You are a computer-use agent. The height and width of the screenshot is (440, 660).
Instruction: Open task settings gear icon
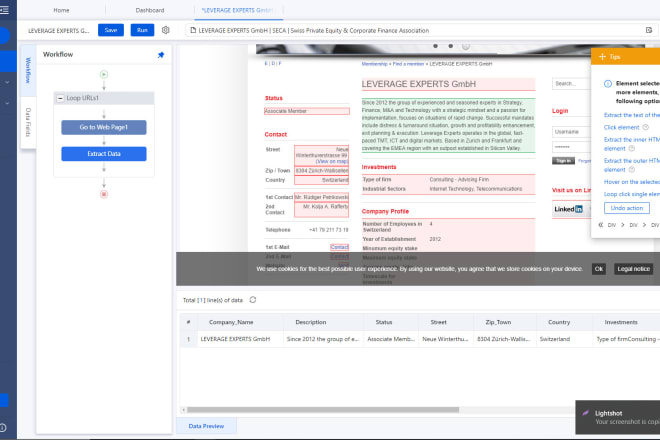(x=165, y=30)
